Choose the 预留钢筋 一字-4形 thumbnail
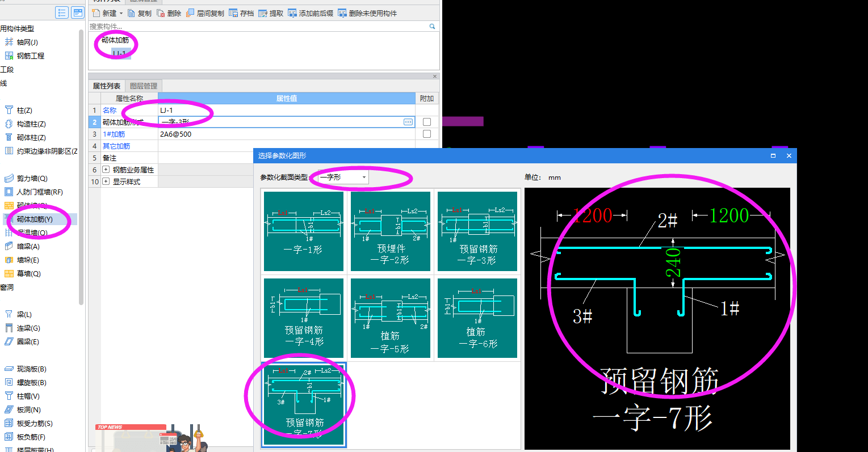The image size is (868, 452). click(304, 318)
